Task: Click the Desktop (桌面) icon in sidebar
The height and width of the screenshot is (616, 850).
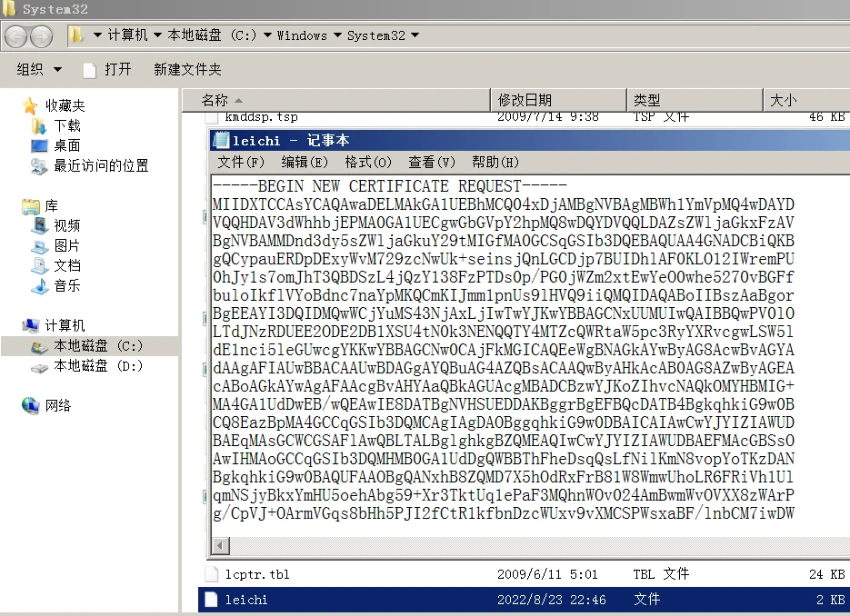Action: (40, 145)
